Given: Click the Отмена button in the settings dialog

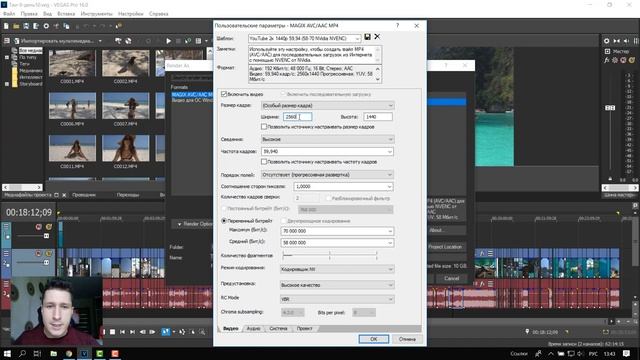Looking at the screenshot, I should point(407,339).
